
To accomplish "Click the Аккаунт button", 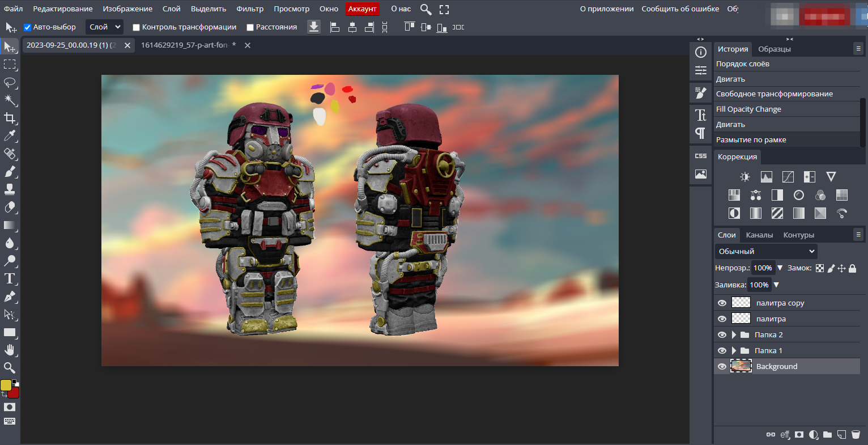I will pyautogui.click(x=362, y=9).
